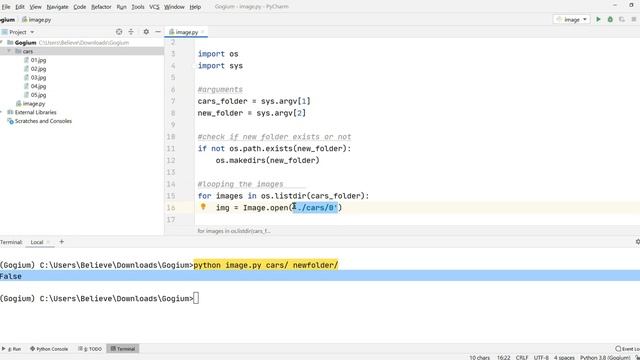Switch to the image.py editor tab
Viewport: 640px width, 360px height.
tap(186, 32)
